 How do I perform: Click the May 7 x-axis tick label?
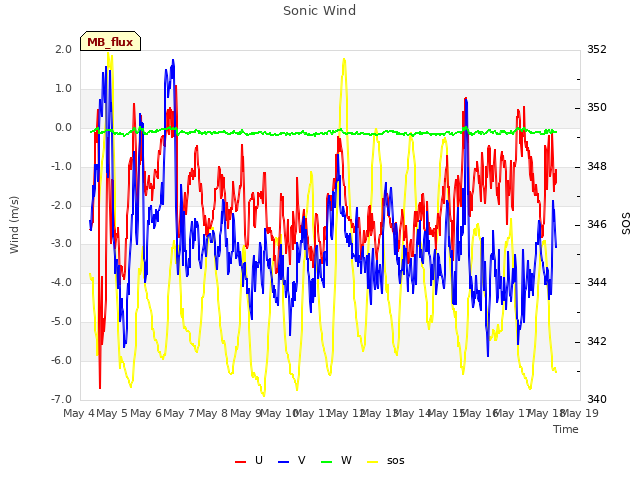[178, 413]
